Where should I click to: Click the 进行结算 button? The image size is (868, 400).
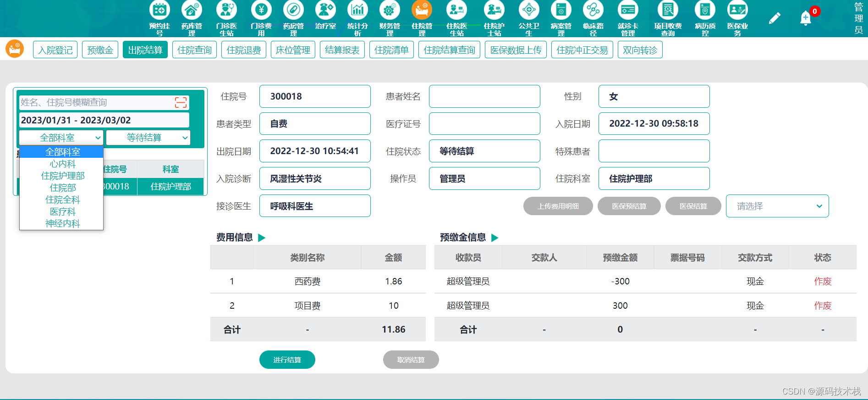click(x=287, y=360)
